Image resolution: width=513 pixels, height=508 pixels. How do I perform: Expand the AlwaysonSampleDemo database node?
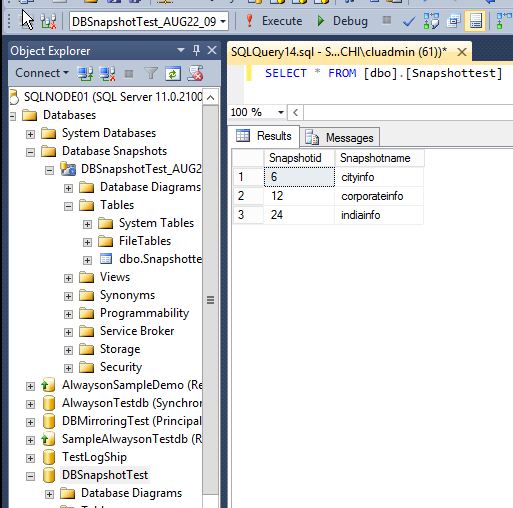click(x=30, y=386)
